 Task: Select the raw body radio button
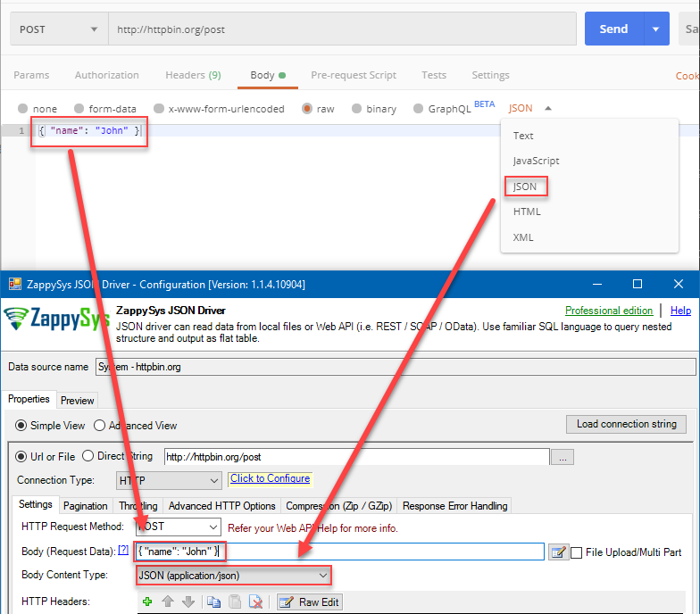(x=307, y=109)
